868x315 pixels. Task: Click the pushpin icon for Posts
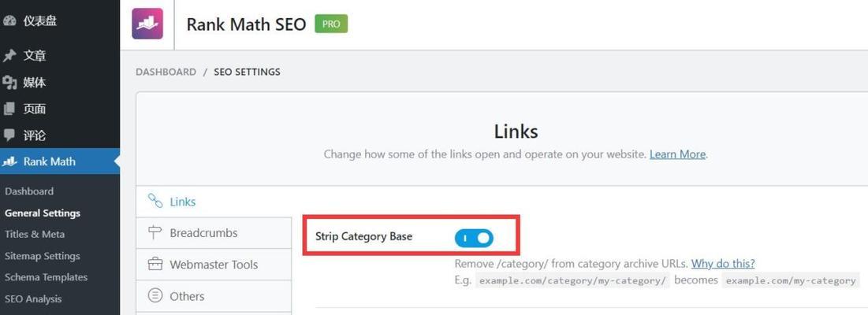coord(9,56)
